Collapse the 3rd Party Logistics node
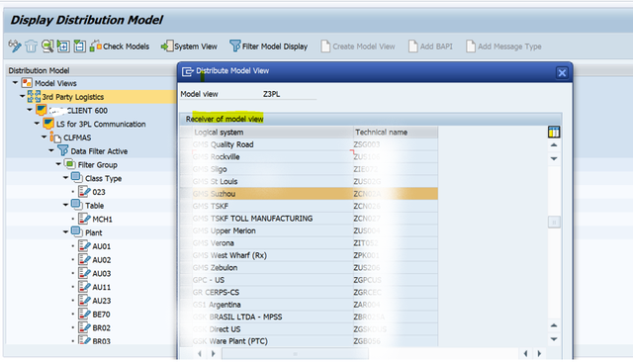Viewport: 633px width, 364px height. (x=22, y=96)
